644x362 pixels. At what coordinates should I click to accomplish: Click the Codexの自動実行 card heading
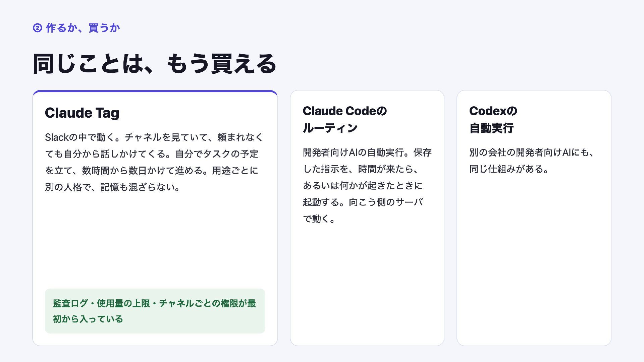(493, 119)
